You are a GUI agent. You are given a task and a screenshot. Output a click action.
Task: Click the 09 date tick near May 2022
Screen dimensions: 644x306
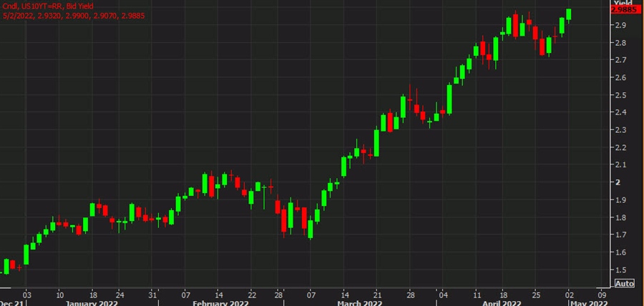coord(602,293)
